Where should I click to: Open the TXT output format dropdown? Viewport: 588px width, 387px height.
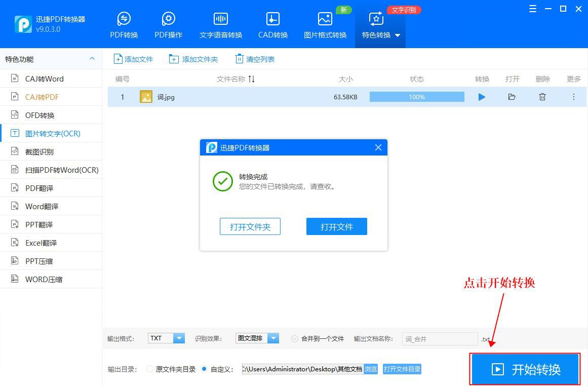[178, 338]
